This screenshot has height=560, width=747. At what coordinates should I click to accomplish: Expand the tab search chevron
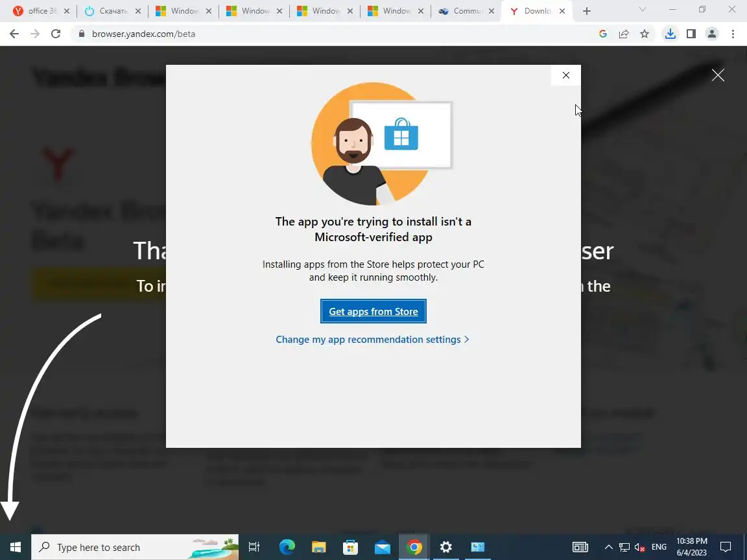click(x=642, y=10)
